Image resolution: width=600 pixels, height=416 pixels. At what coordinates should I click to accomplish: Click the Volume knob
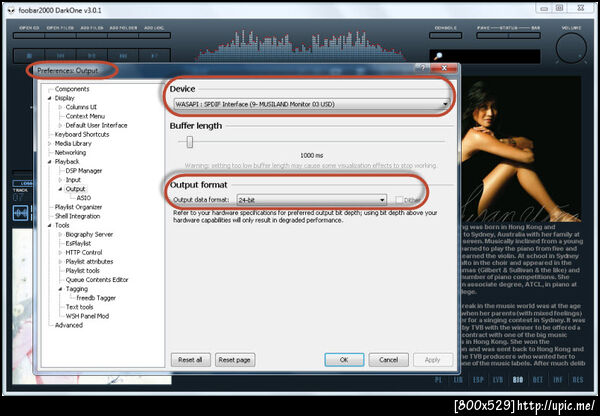[x=571, y=48]
